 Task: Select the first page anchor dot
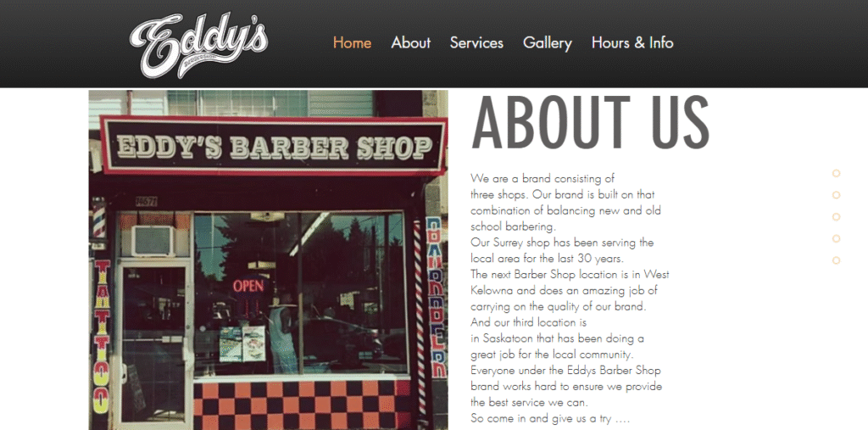click(836, 173)
